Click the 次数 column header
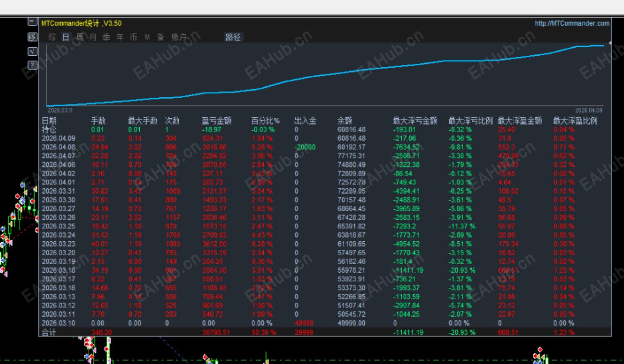 coord(172,120)
